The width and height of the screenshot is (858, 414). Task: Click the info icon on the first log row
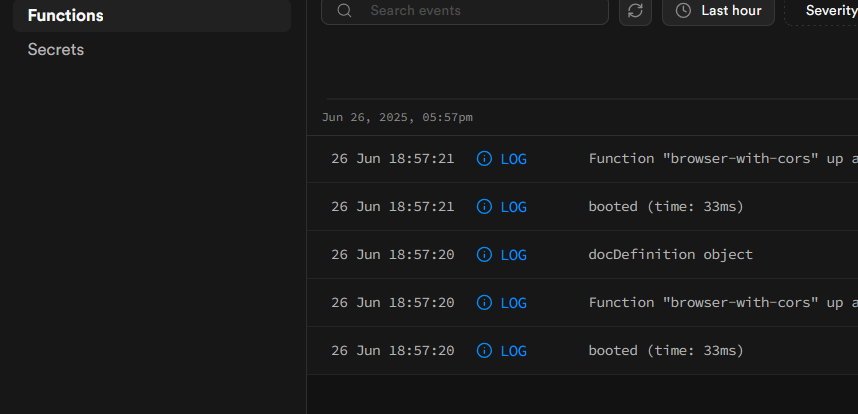click(x=484, y=159)
